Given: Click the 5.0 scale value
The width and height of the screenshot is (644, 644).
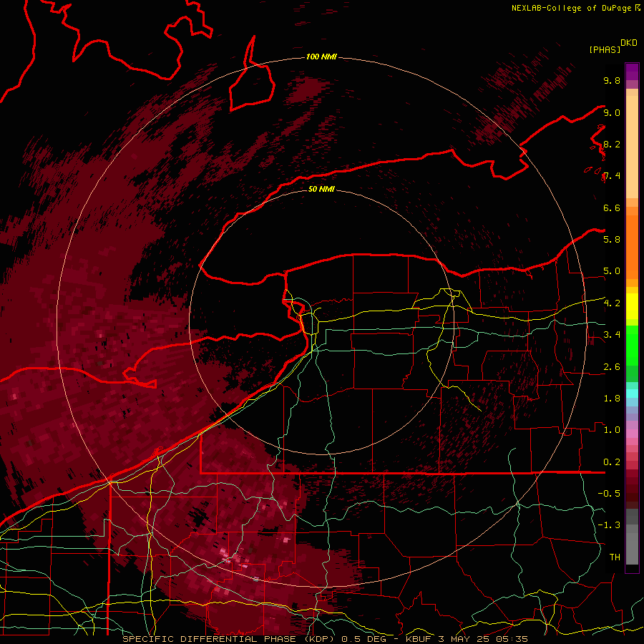Looking at the screenshot, I should 612,271.
